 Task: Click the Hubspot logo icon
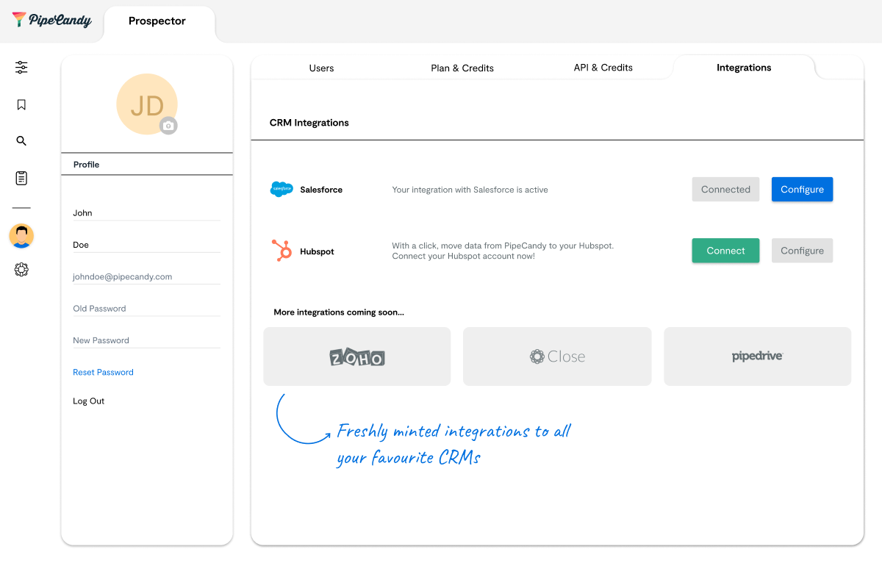(282, 251)
